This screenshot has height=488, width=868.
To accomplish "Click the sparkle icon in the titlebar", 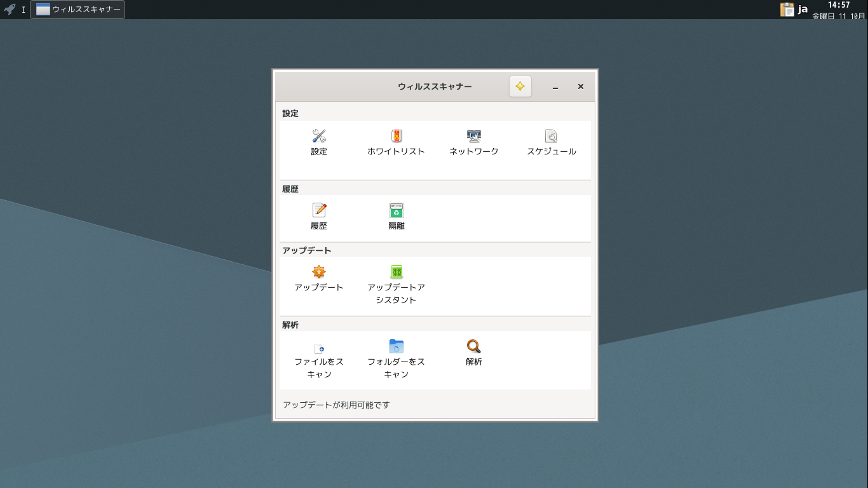I will pyautogui.click(x=520, y=86).
